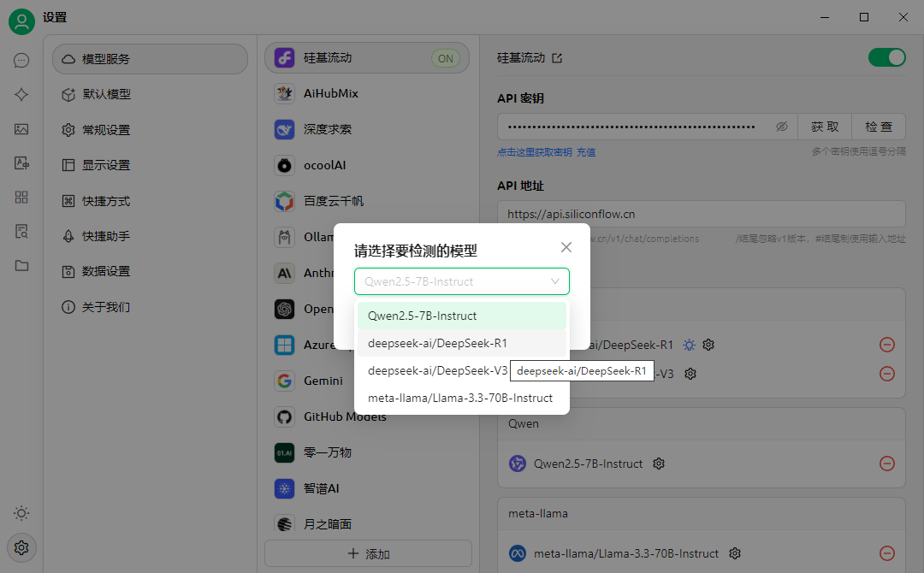Open the image painting sidebar icon
Image resolution: width=924 pixels, height=573 pixels.
point(21,129)
